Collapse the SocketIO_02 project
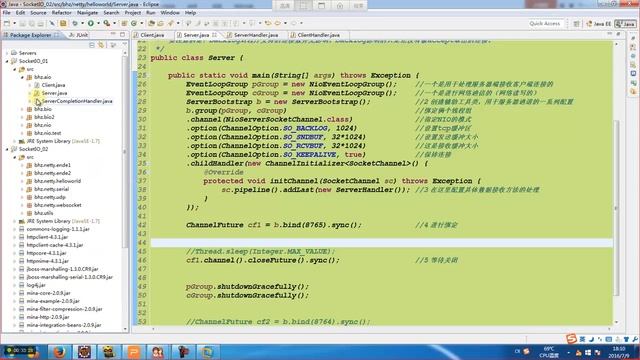The height and width of the screenshot is (360, 640). (x=7, y=149)
